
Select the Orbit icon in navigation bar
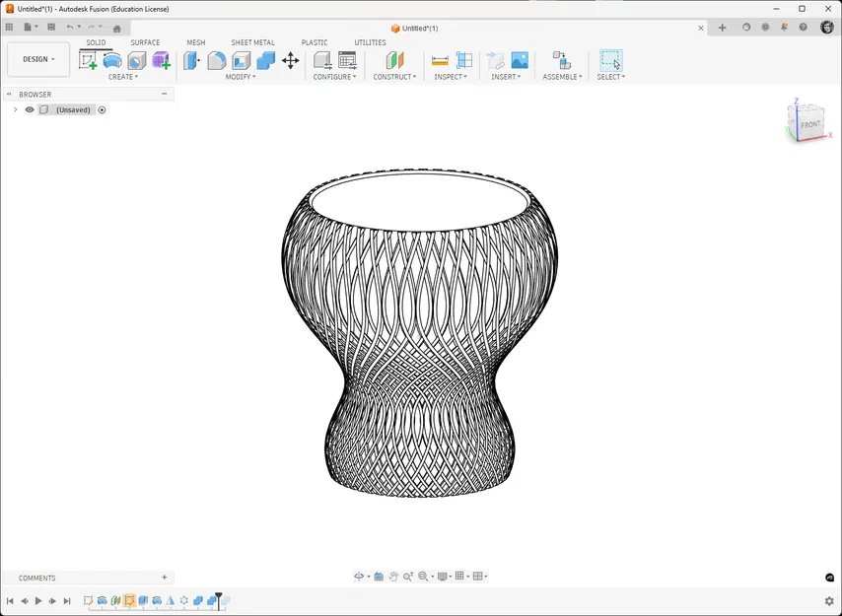point(360,576)
